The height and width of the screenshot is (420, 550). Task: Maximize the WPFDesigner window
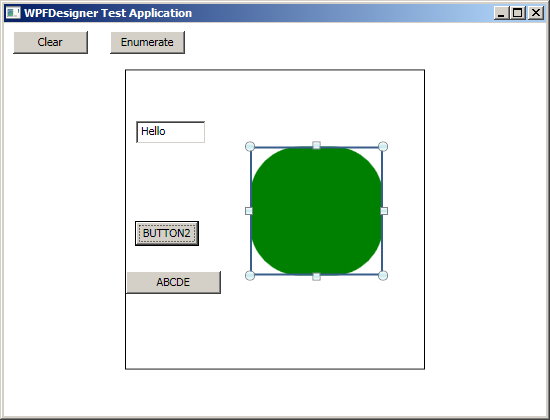coord(517,13)
